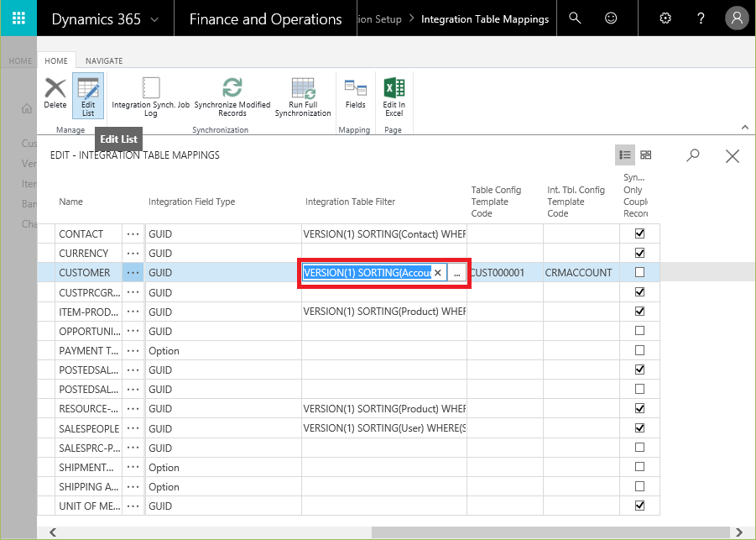Image resolution: width=756 pixels, height=540 pixels.
Task: Switch to tile view layout
Action: pyautogui.click(x=645, y=155)
